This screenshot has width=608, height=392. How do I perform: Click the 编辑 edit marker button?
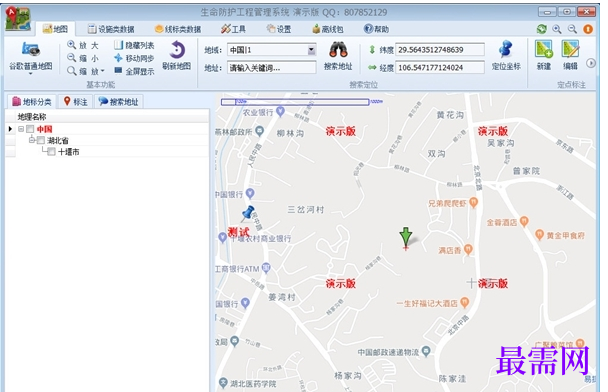point(570,55)
